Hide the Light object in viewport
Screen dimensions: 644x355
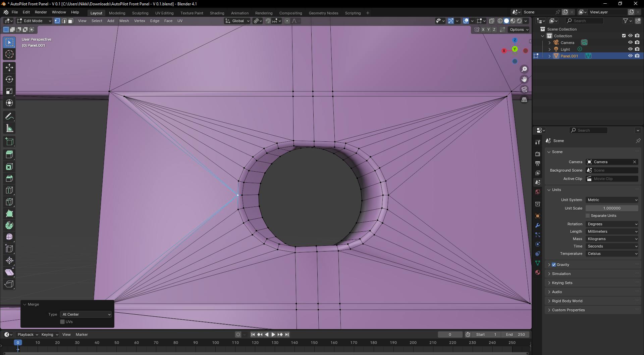(x=630, y=49)
